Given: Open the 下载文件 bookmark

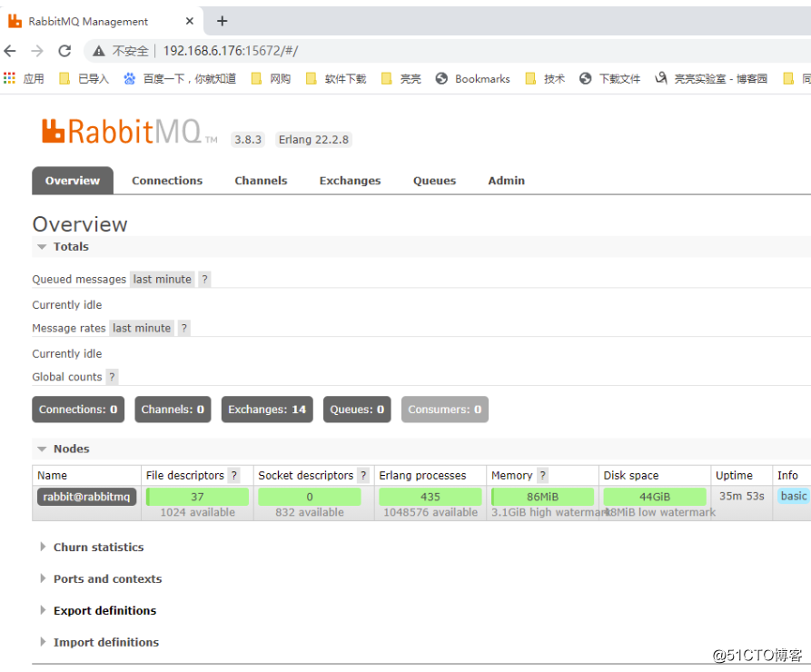Looking at the screenshot, I should point(609,79).
